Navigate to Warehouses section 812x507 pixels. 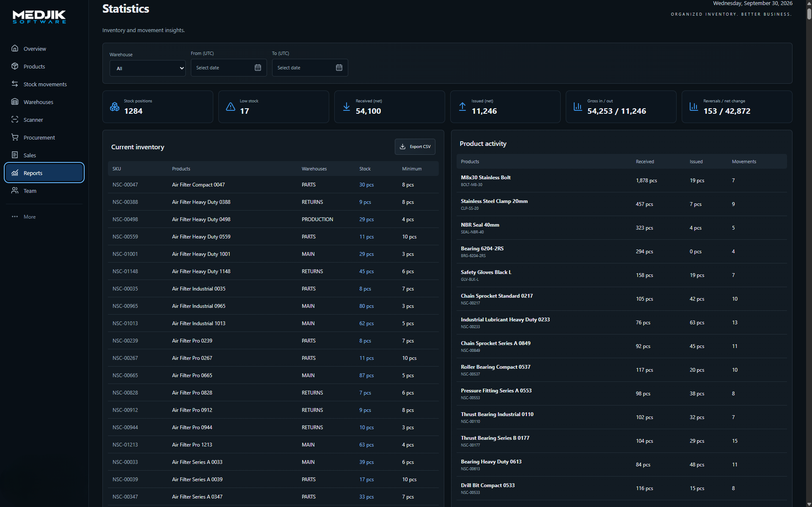point(44,102)
